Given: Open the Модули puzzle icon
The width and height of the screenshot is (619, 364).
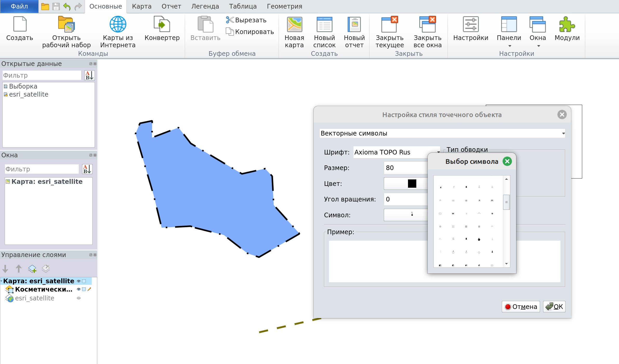Looking at the screenshot, I should point(567,24).
